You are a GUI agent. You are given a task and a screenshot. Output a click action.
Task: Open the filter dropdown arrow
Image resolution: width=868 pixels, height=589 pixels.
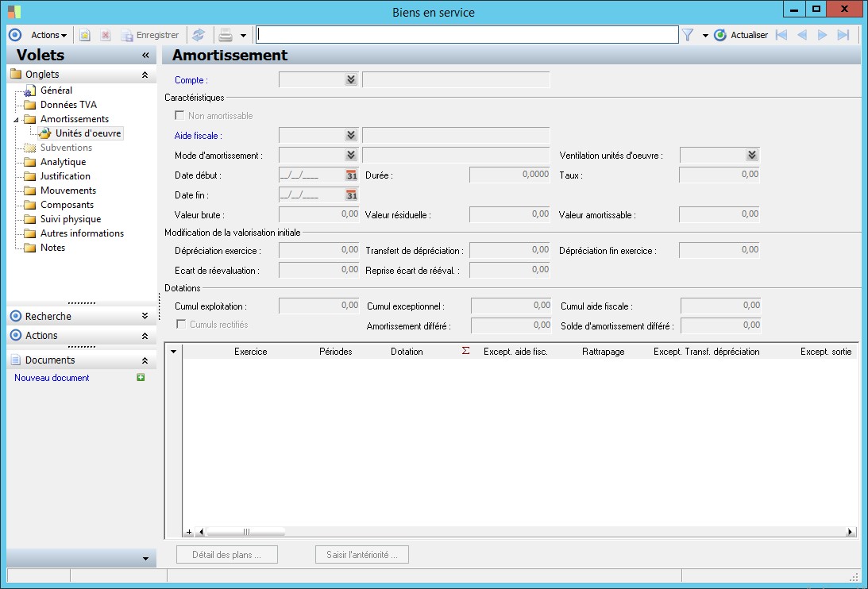coord(705,36)
